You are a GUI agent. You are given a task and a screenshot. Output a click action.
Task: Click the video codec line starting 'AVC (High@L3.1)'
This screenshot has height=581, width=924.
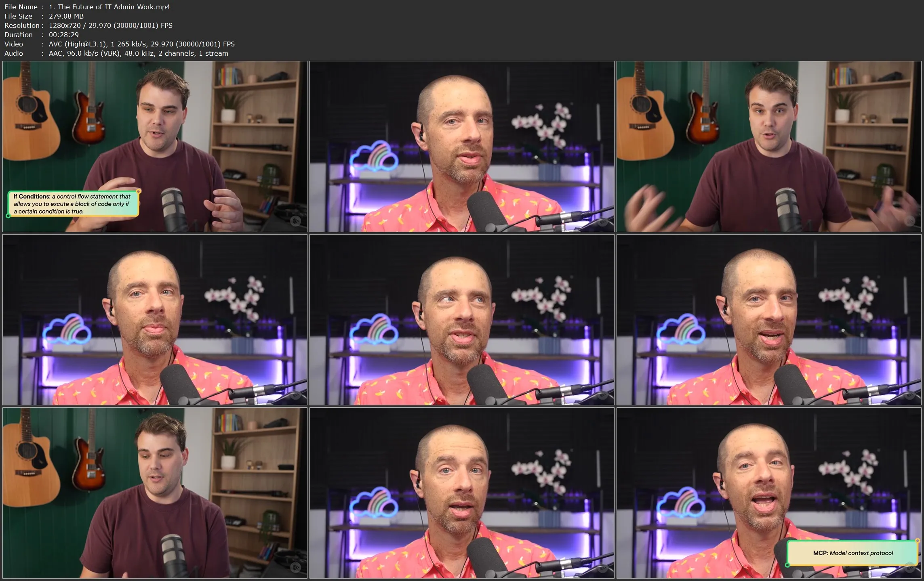pos(142,44)
